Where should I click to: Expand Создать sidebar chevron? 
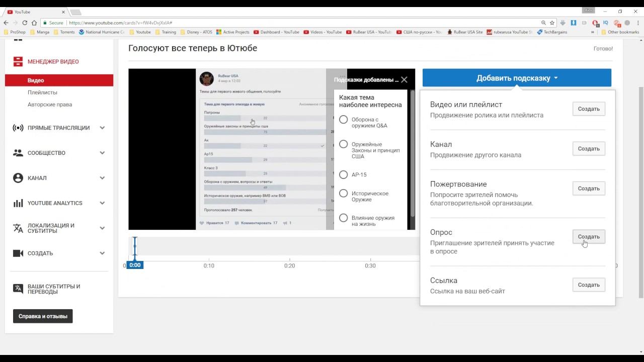[x=102, y=253]
